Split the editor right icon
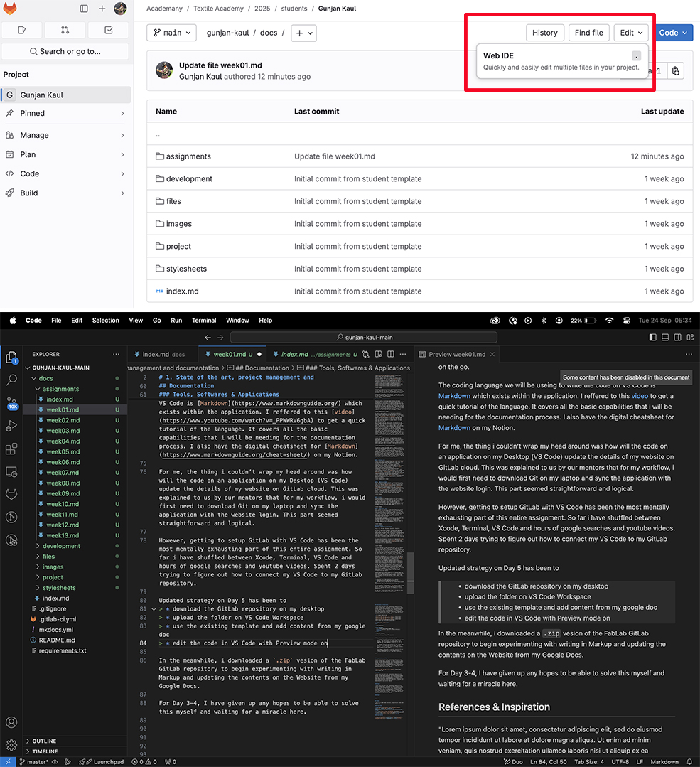Screen dimensions: 700x767 click(x=390, y=354)
